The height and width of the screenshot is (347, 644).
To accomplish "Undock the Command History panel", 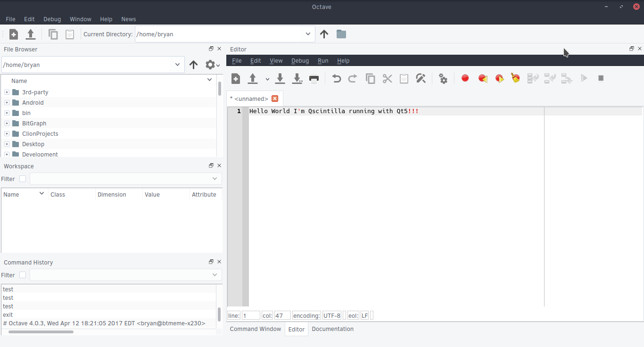I will [x=211, y=262].
